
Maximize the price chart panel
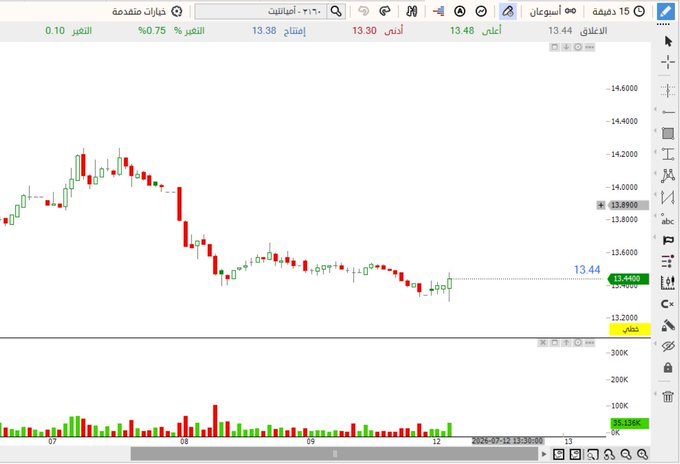click(x=555, y=47)
